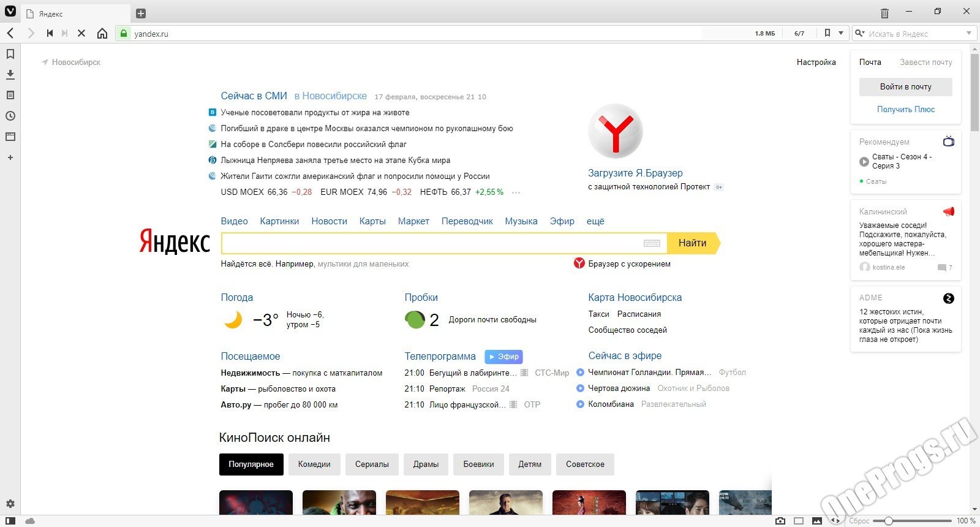This screenshot has height=527, width=980.
Task: Toggle side panel visibility at bottom-left corner
Action: pos(10,521)
